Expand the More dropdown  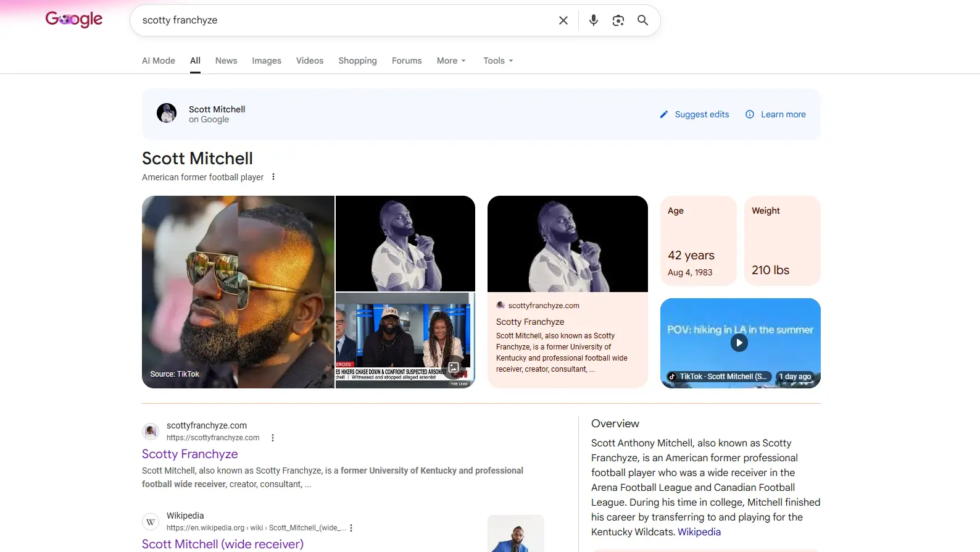click(x=451, y=61)
